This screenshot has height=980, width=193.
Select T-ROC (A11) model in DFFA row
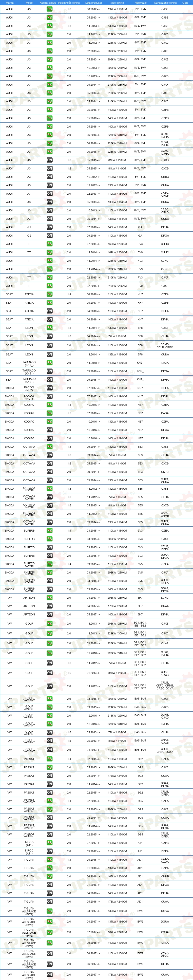pyautogui.click(x=29, y=851)
